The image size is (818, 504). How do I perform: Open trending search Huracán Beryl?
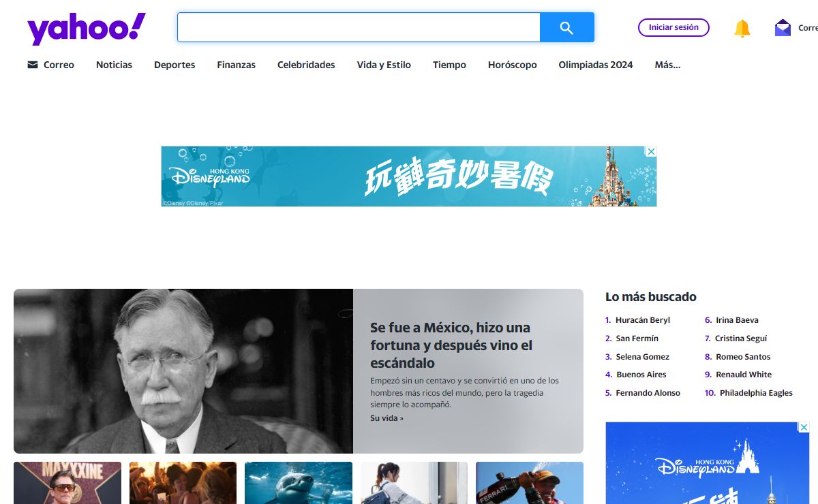(x=642, y=320)
